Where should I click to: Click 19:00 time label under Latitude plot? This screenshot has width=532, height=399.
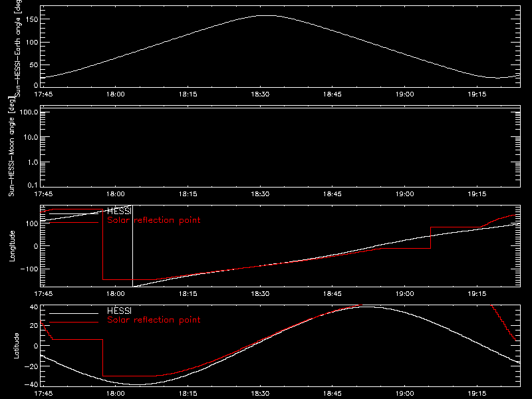tap(405, 394)
